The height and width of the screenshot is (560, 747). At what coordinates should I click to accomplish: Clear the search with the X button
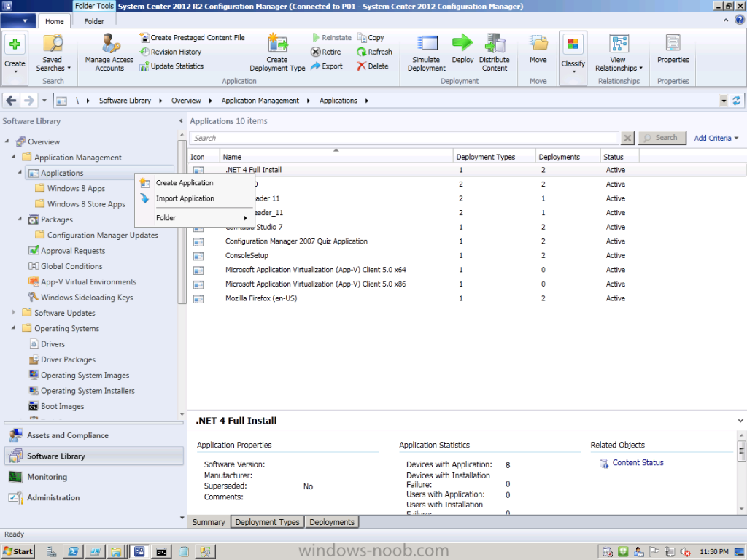[628, 138]
